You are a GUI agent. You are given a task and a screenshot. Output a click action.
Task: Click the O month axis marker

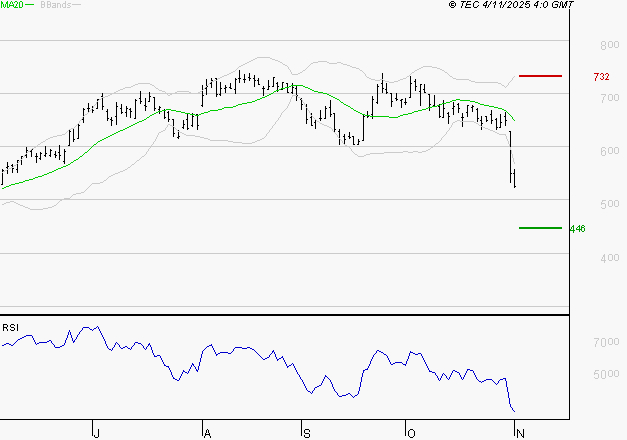pos(411,433)
